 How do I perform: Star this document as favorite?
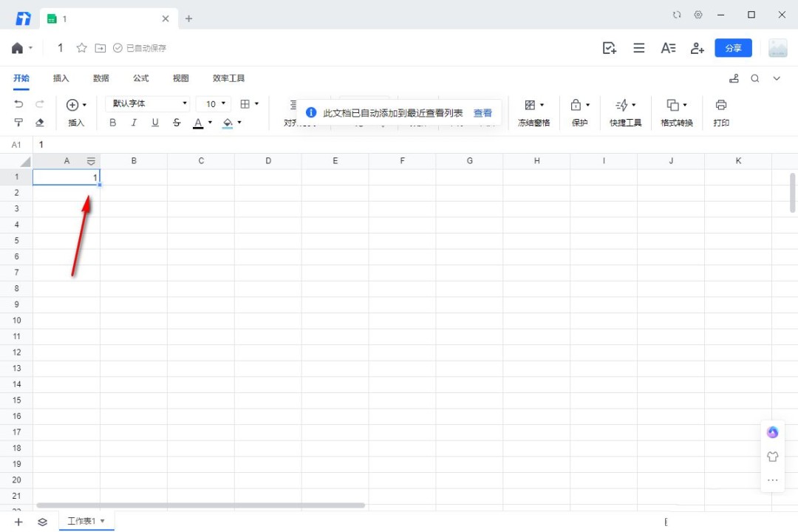pyautogui.click(x=82, y=48)
